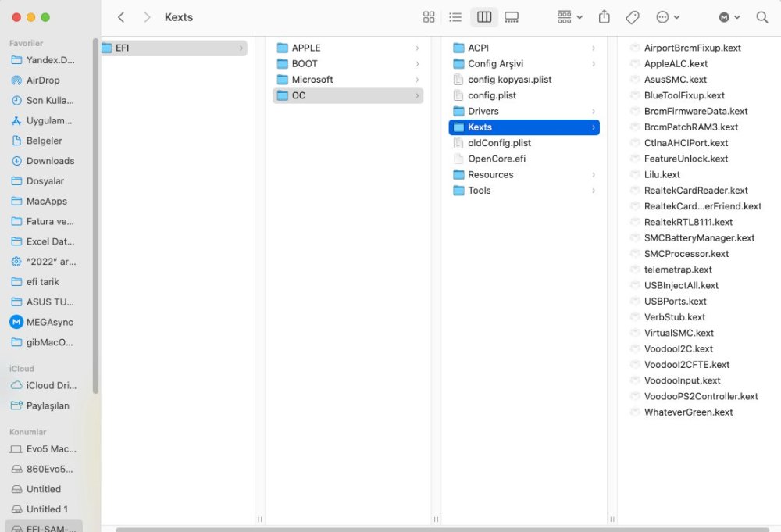Select the config.plist file

524,95
